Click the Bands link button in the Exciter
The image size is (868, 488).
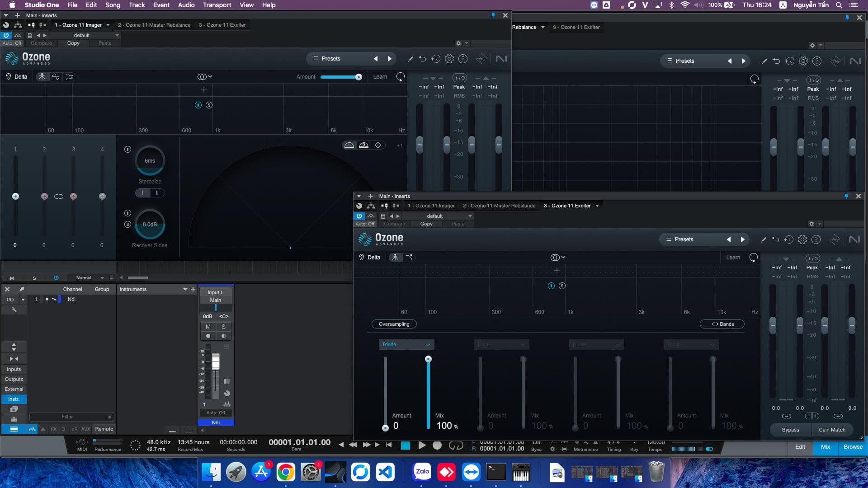tap(722, 324)
